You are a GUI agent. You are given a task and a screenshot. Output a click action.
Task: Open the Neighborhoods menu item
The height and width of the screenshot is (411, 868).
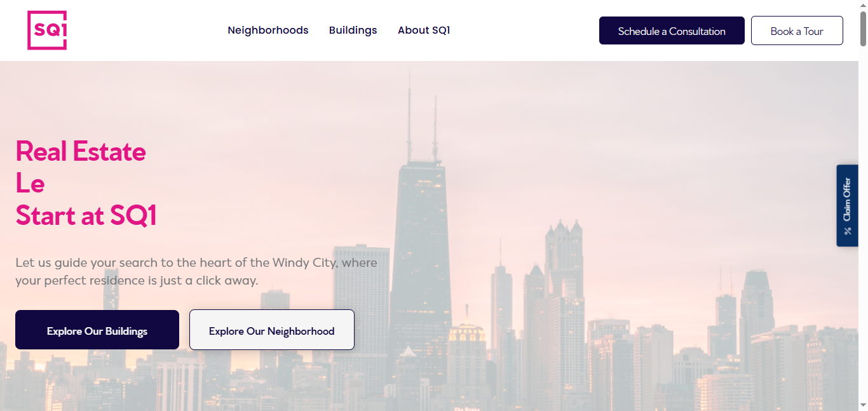[x=268, y=30]
